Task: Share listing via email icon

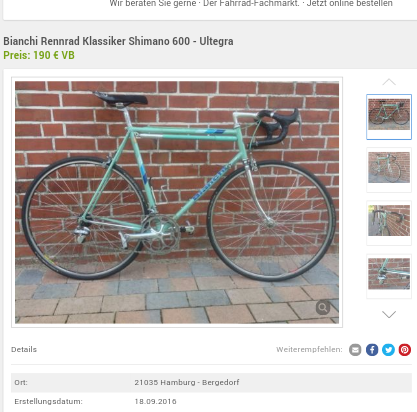Action: (x=355, y=350)
